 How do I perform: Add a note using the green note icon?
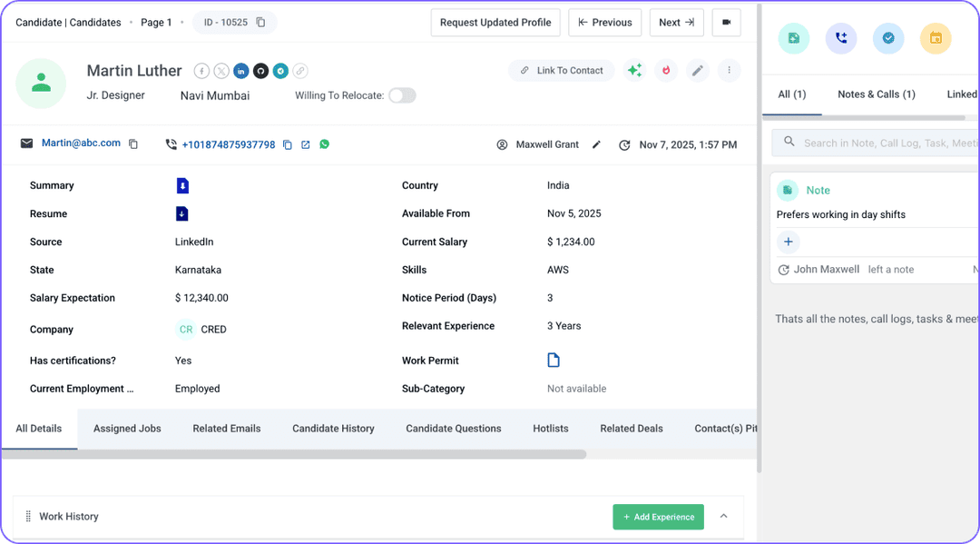pos(793,38)
